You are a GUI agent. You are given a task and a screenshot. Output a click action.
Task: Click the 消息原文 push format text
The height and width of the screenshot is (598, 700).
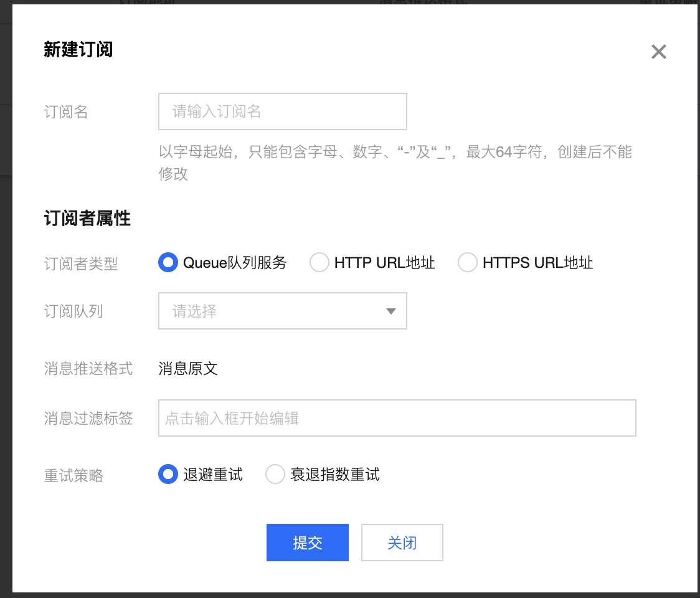tap(188, 368)
